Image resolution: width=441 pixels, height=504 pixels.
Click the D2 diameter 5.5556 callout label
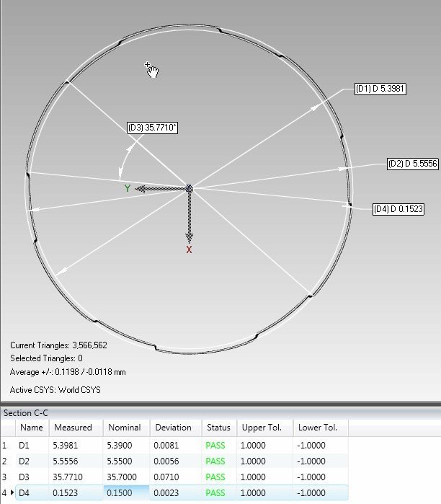[x=413, y=164]
